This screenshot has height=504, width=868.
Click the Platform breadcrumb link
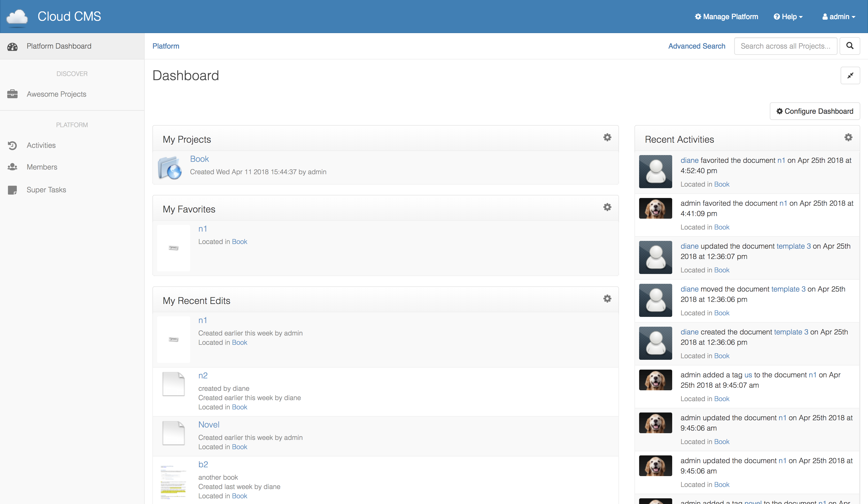click(x=166, y=46)
